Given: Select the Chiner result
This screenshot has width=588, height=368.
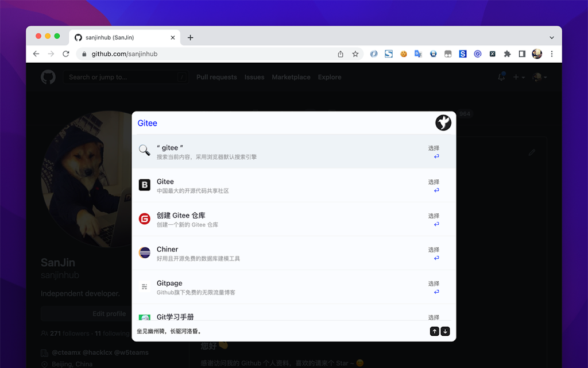Looking at the screenshot, I should [294, 253].
